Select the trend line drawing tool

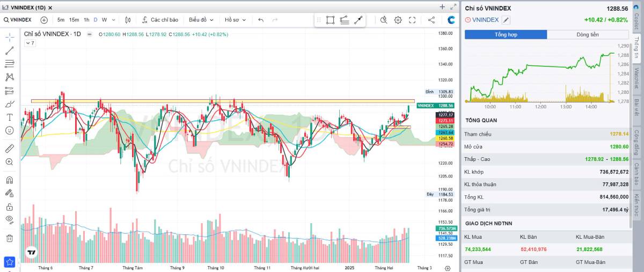pos(9,51)
